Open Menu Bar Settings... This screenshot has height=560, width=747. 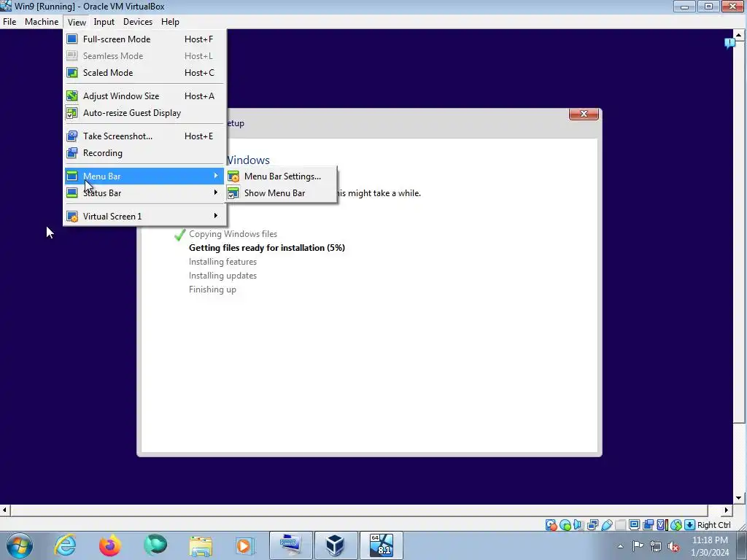coord(282,176)
